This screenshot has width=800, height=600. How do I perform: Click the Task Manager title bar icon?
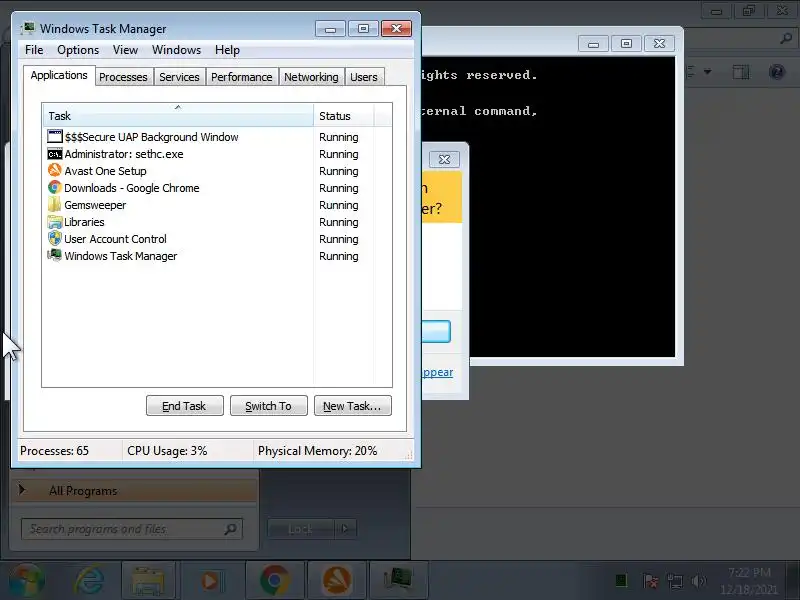tap(28, 29)
